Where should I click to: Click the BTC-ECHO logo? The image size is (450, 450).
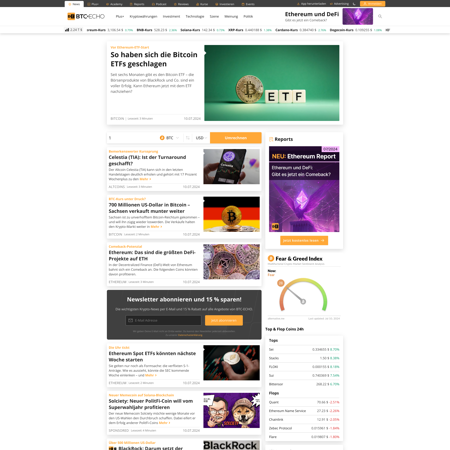point(86,16)
